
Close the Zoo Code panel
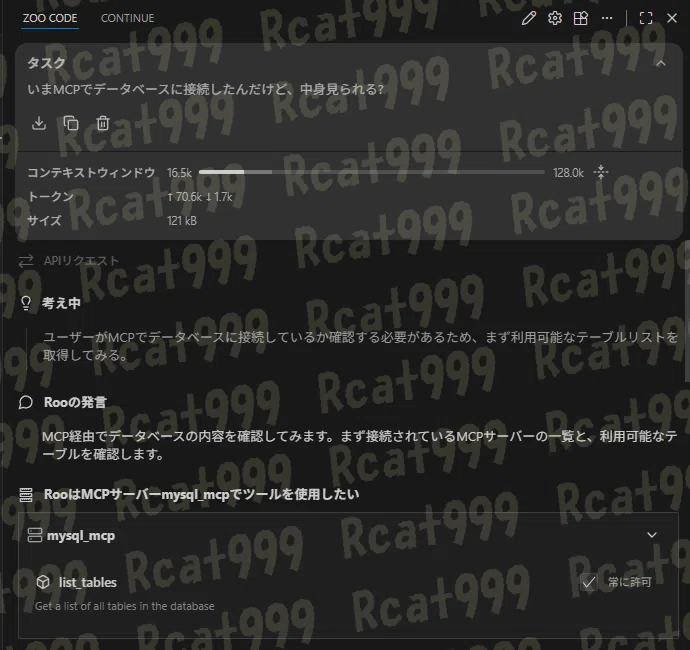672,18
